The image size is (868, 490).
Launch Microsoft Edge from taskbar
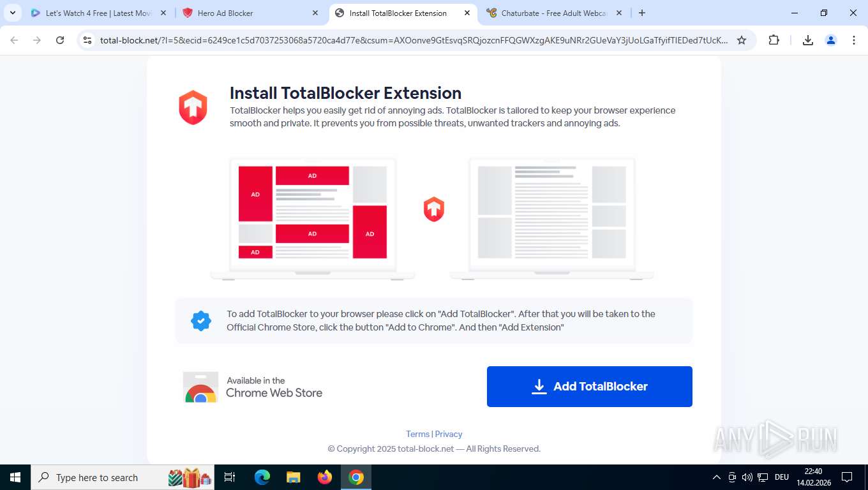262,477
